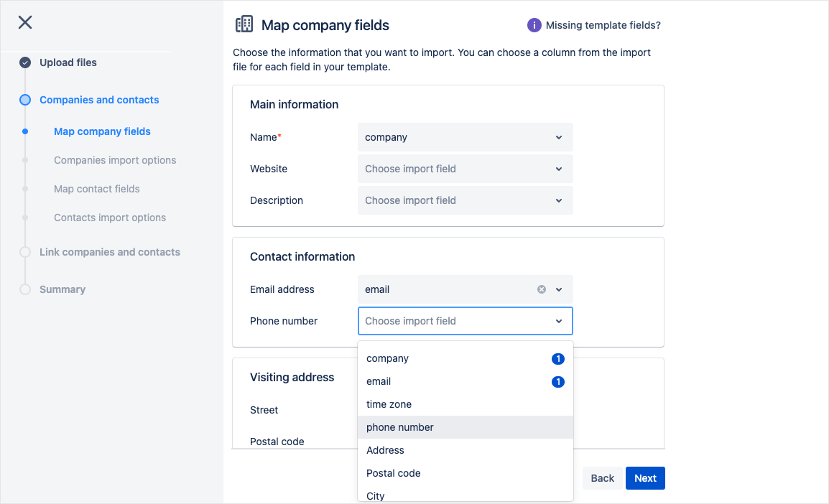Viewport: 829px width, 504px height.
Task: Choose 'time zone' option in list
Action: 389,404
